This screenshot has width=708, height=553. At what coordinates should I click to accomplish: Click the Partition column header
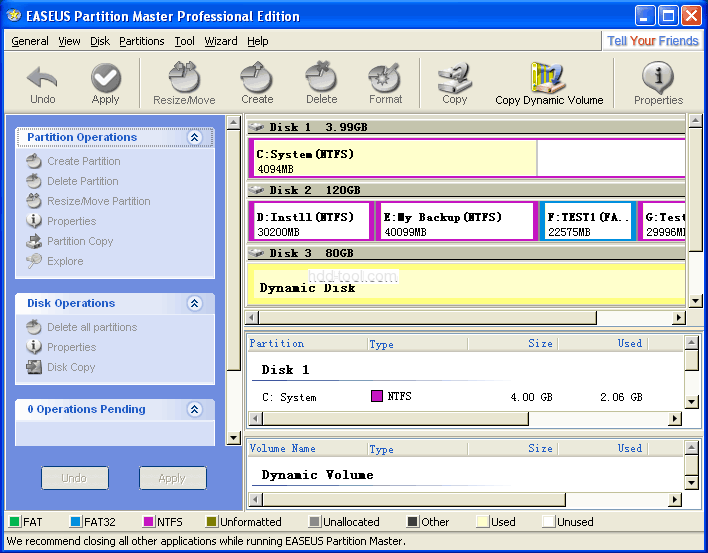(307, 344)
